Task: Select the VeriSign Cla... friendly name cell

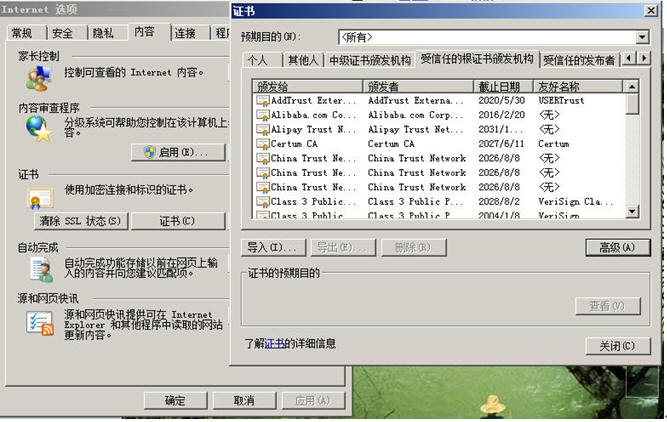Action: click(576, 202)
